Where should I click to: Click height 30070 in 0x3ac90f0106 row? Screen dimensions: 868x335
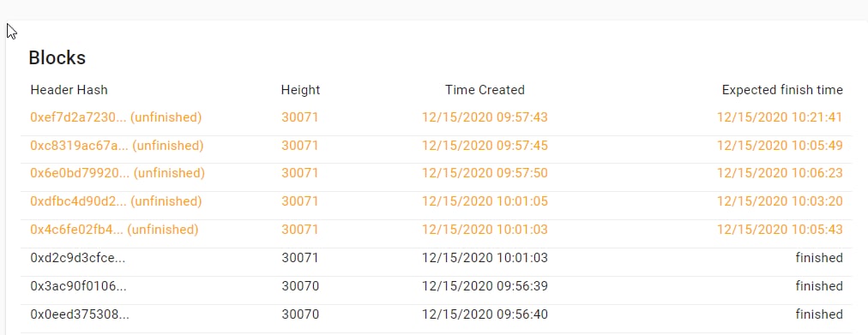click(x=300, y=286)
